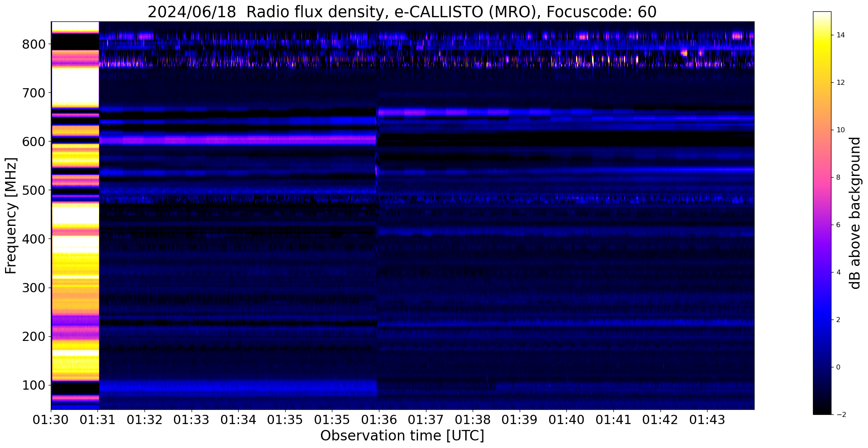Click the 01:37 time tick label

point(426,420)
